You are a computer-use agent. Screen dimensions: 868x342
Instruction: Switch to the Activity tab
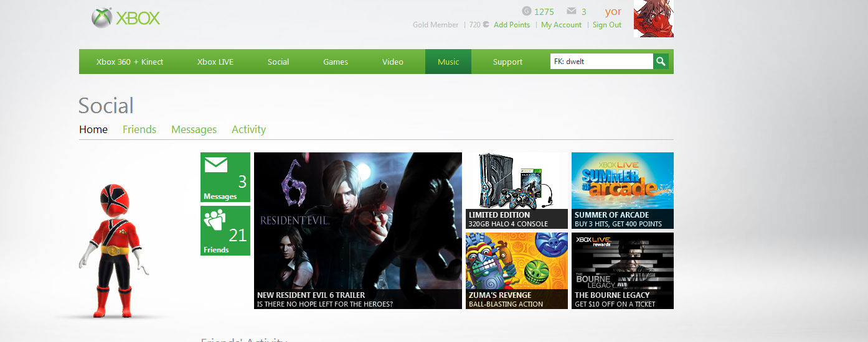click(x=249, y=129)
